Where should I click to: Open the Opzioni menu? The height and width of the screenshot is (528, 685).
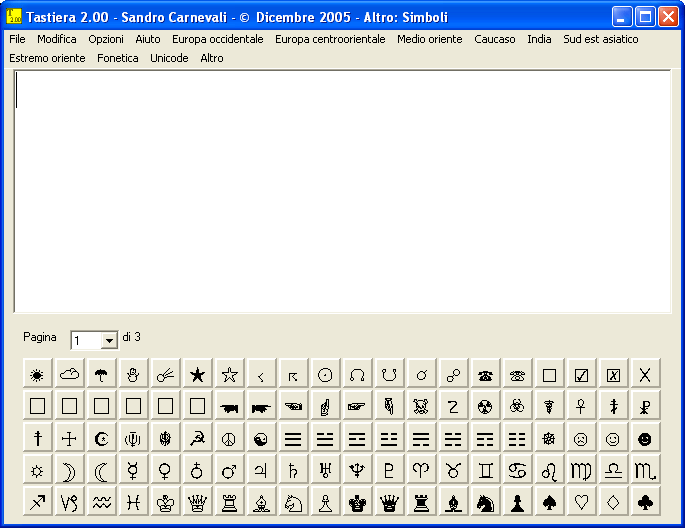(x=106, y=39)
